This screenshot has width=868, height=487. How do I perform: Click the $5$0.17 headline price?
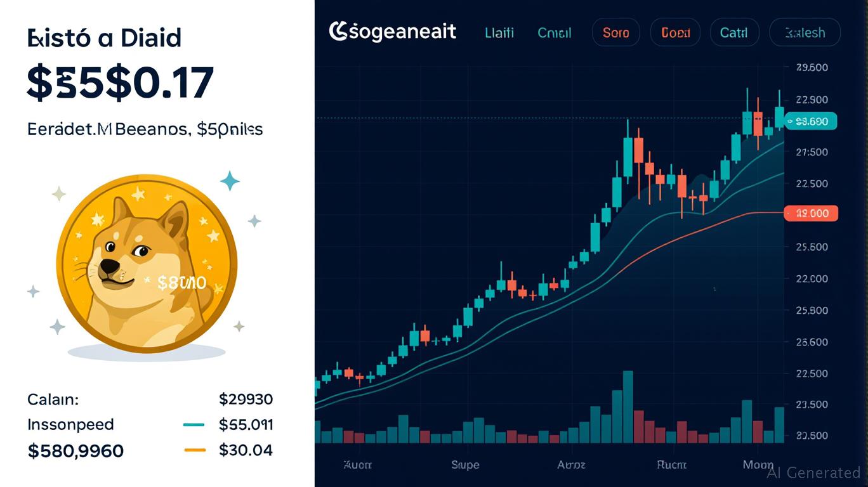click(121, 84)
